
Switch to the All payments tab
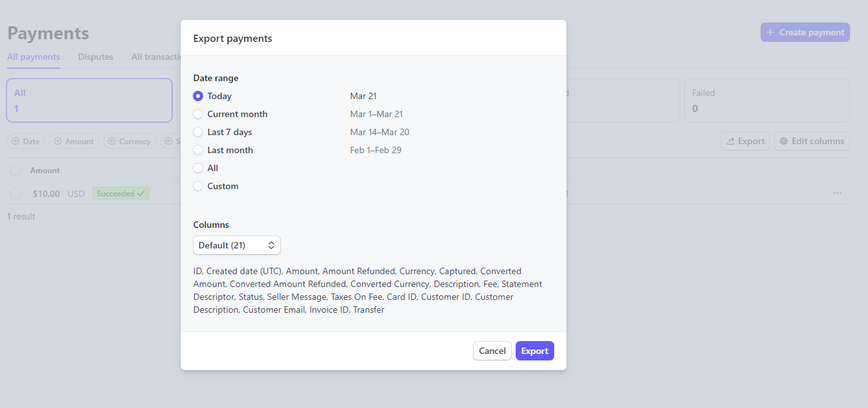(x=33, y=57)
